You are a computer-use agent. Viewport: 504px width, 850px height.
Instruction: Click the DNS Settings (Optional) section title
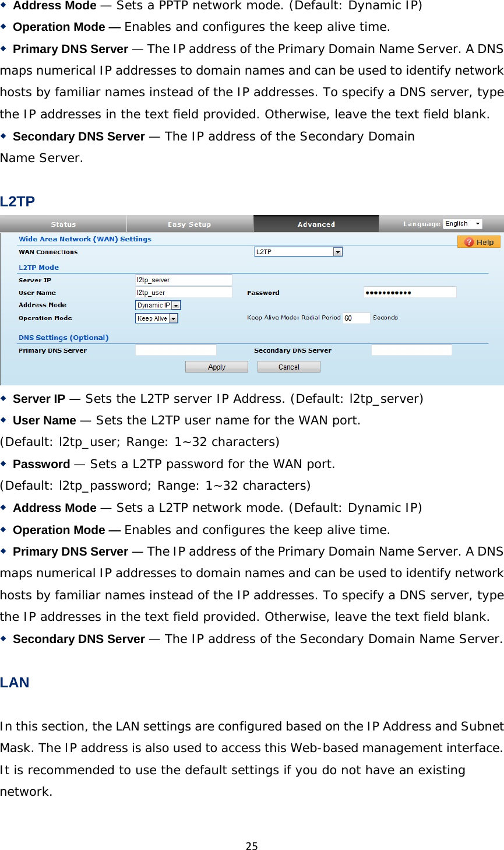pos(64,338)
